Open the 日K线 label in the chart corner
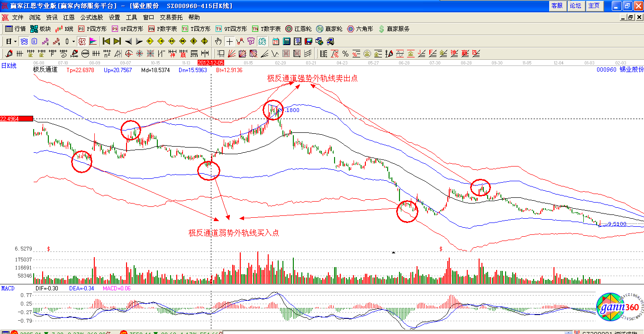This screenshot has width=644, height=334. [x=9, y=66]
